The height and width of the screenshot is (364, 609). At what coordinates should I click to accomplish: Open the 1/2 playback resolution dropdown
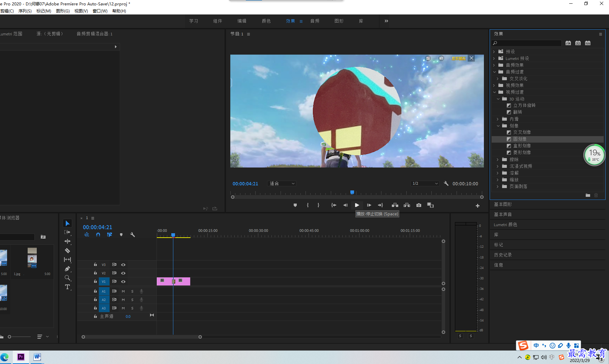tap(425, 183)
